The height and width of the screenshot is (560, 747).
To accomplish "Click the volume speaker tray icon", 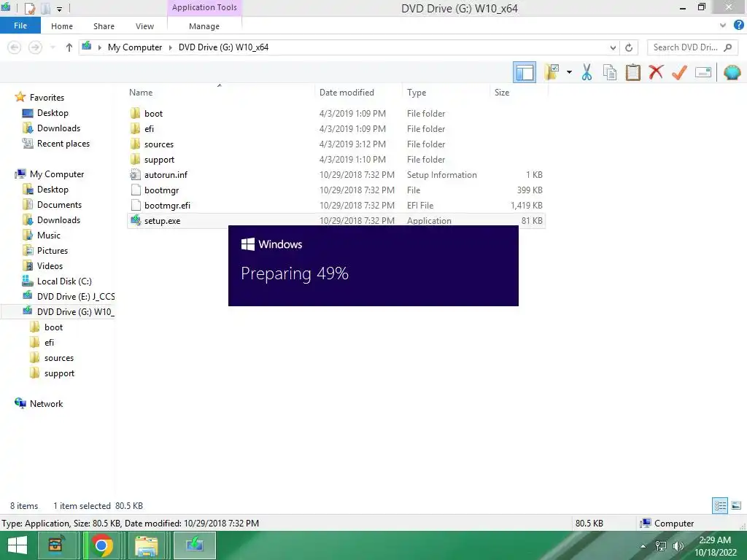I will tap(678, 546).
